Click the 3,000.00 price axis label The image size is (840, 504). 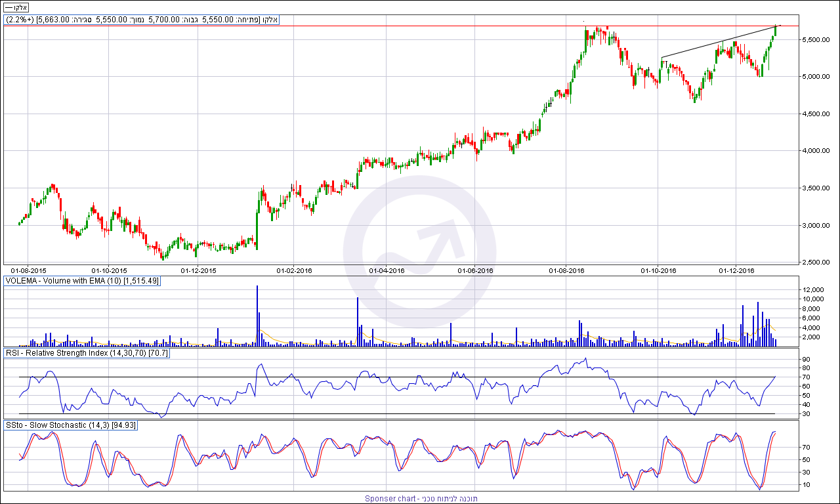(x=816, y=226)
